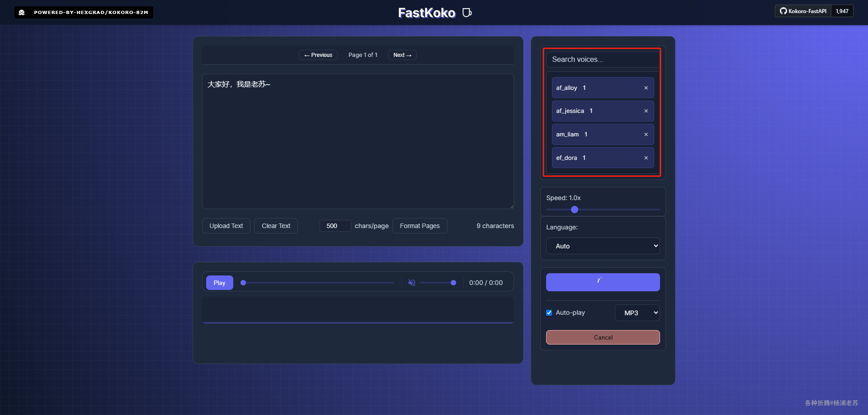
Task: Go to the Next page
Action: tap(402, 55)
